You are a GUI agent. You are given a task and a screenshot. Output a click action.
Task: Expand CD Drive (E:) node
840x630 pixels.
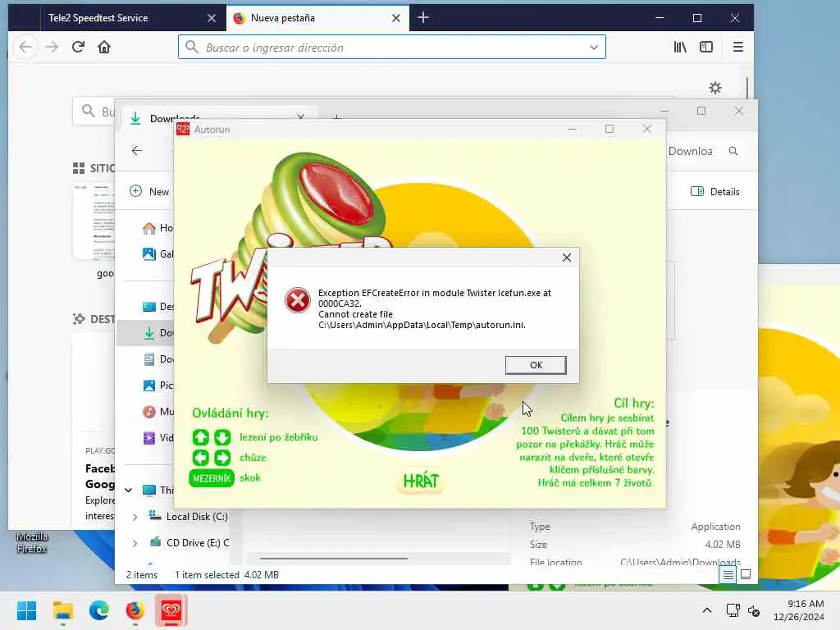(135, 543)
